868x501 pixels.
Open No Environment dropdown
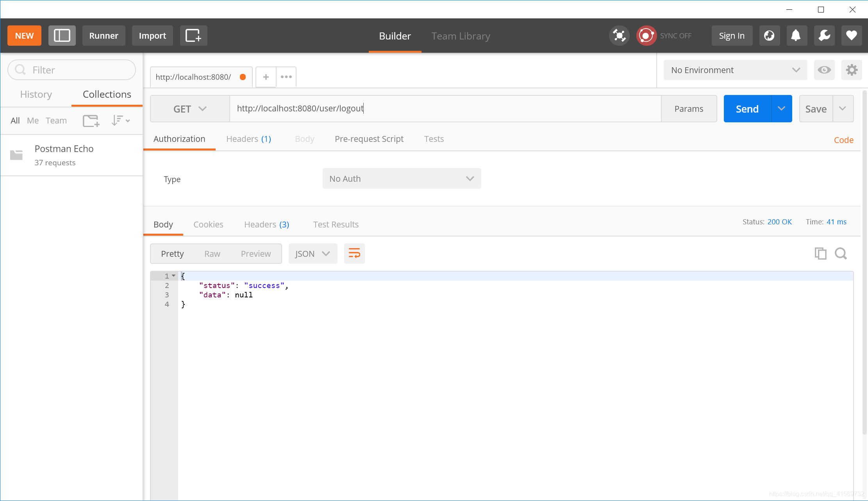pos(734,70)
